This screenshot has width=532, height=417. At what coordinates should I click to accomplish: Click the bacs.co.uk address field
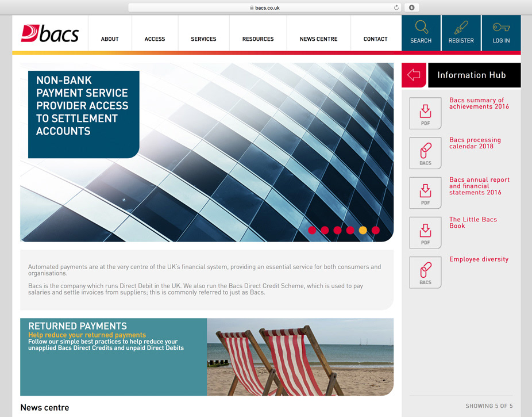point(265,7)
